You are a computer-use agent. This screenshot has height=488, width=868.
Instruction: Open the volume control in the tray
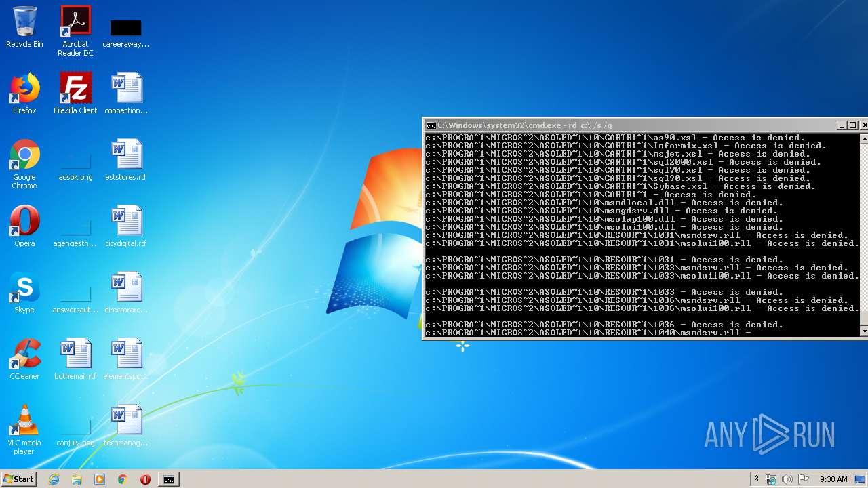click(x=787, y=479)
